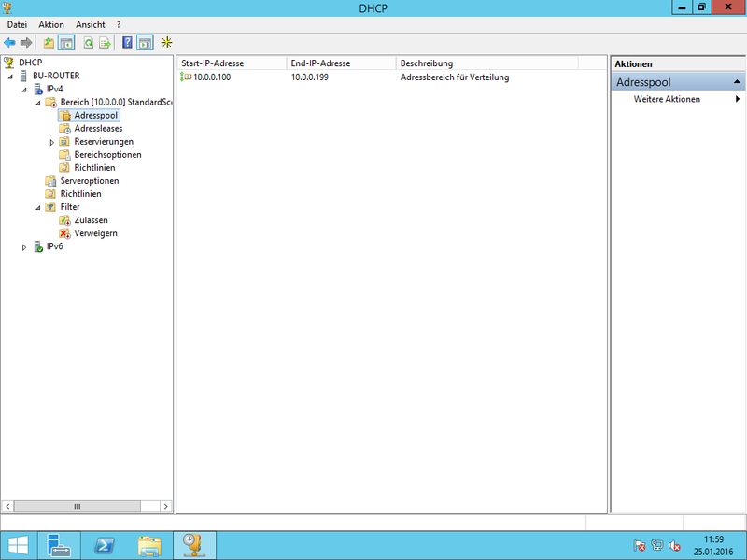Open PowerShell from the taskbar
Viewport: 747px width, 560px height.
coord(105,545)
